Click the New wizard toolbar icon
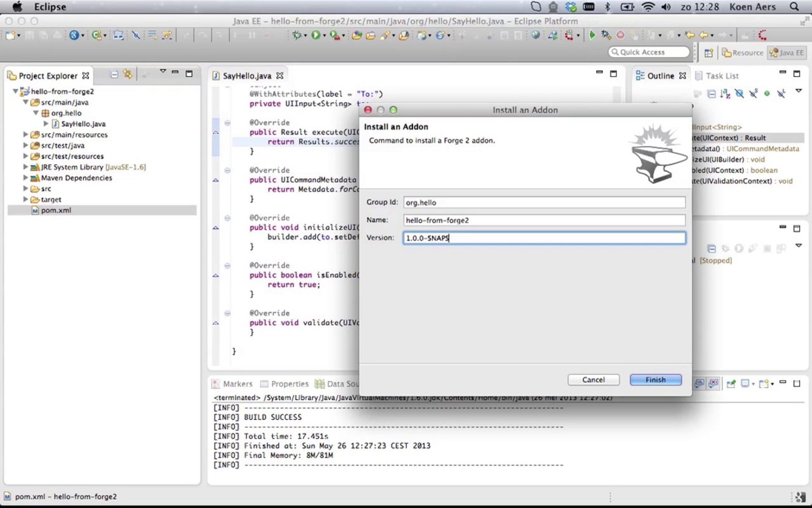Image resolution: width=812 pixels, height=508 pixels. [x=10, y=35]
